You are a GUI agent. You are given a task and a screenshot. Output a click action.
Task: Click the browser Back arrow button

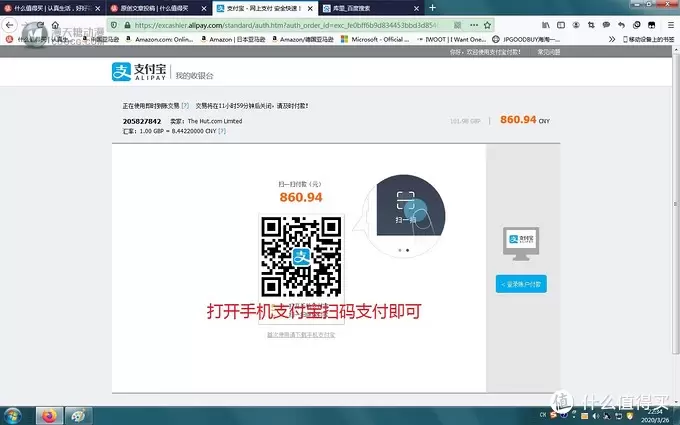tap(10, 25)
